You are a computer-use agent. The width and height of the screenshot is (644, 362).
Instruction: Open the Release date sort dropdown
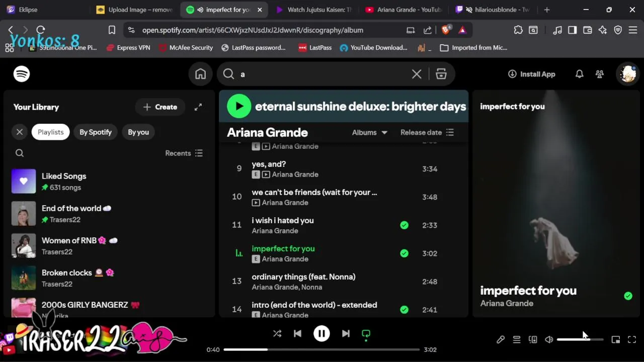click(427, 132)
